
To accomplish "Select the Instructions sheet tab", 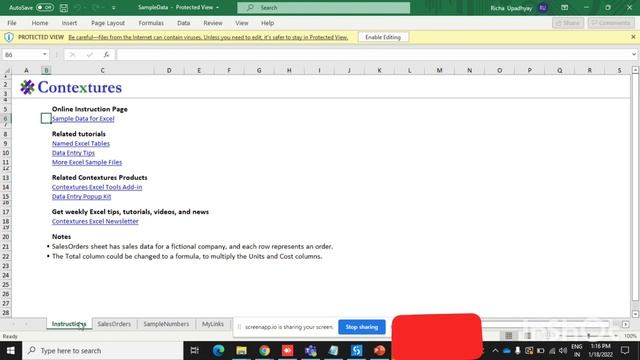I will [69, 324].
